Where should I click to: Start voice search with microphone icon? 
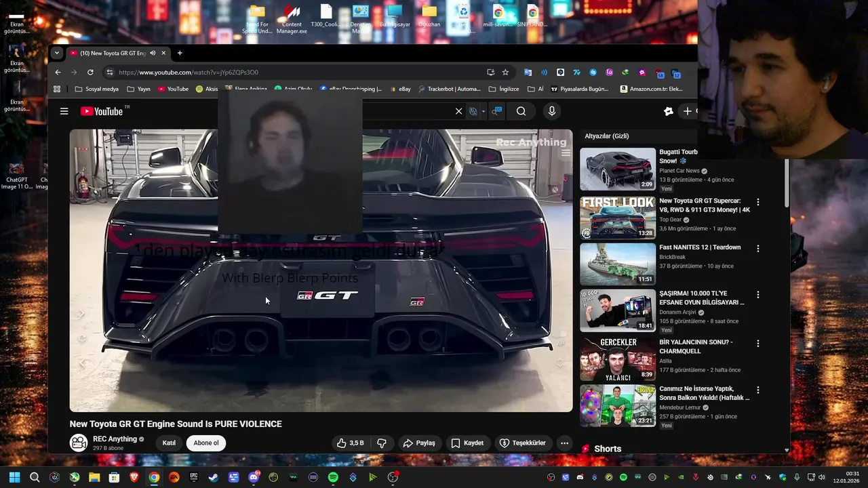(x=551, y=111)
